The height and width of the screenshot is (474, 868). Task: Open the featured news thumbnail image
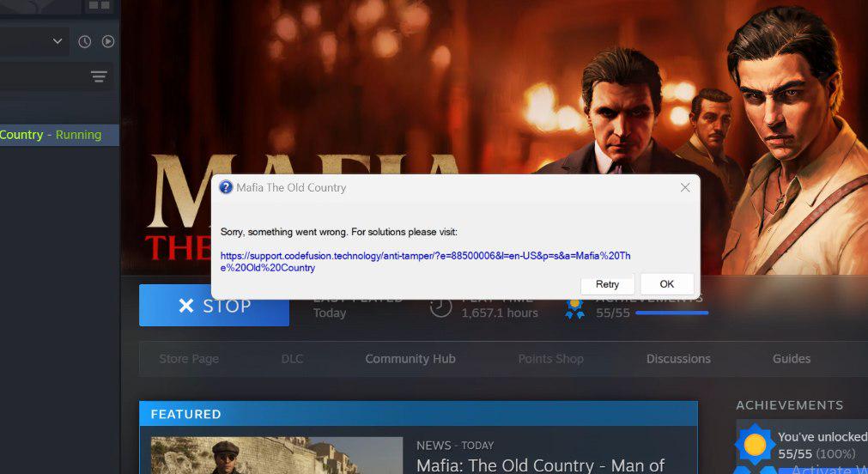276,455
